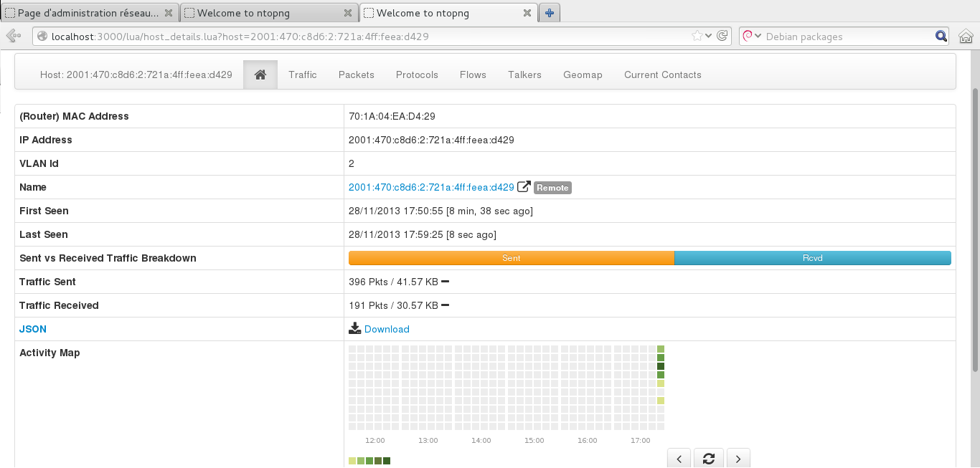This screenshot has width=980, height=468.
Task: Bookmark this page with the star icon
Action: pos(697,37)
